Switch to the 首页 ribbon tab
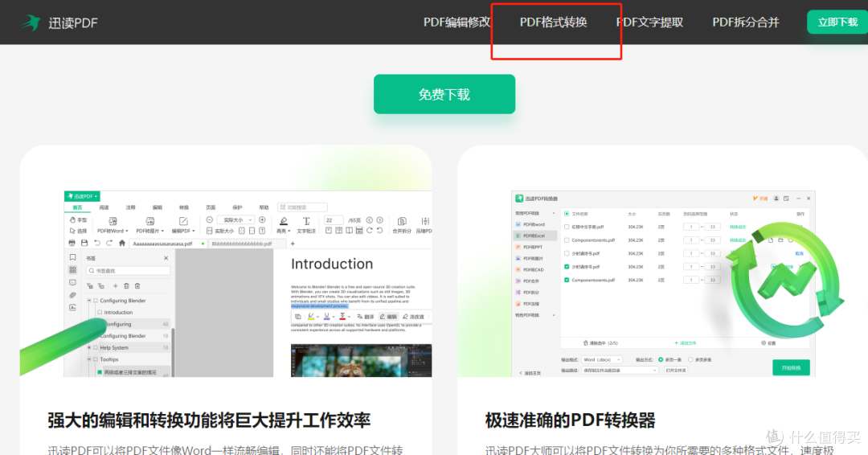Screen dimensions: 868x455 (x=77, y=207)
